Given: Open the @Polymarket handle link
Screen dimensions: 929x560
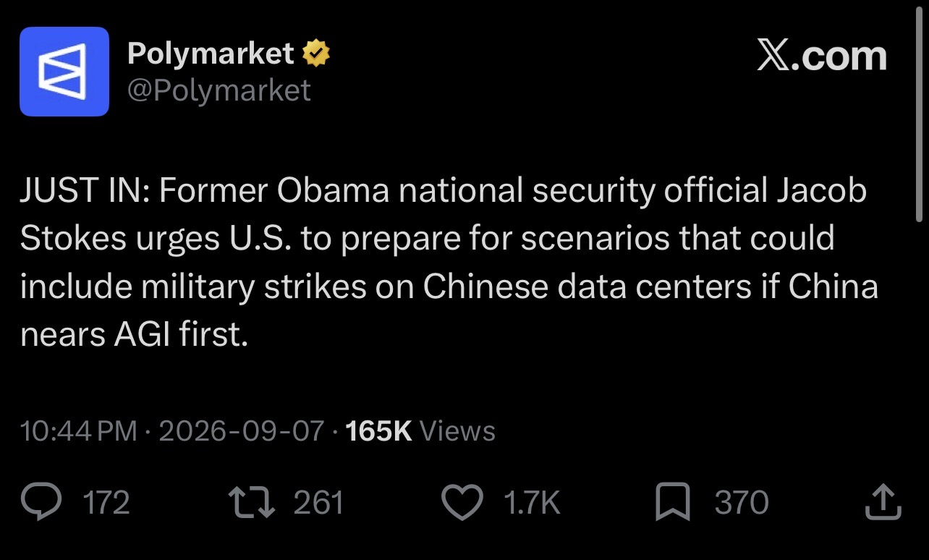Looking at the screenshot, I should (219, 90).
